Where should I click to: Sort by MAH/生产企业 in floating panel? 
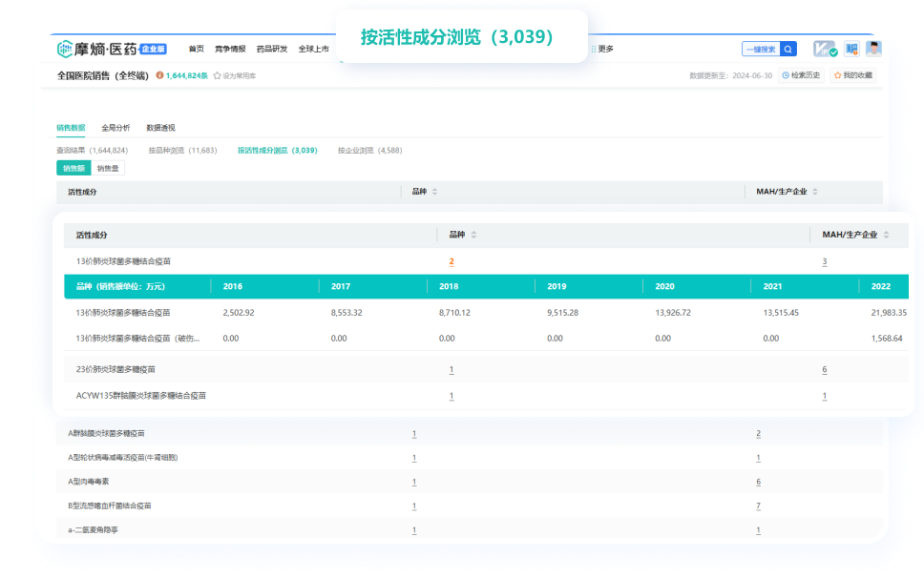coord(887,235)
